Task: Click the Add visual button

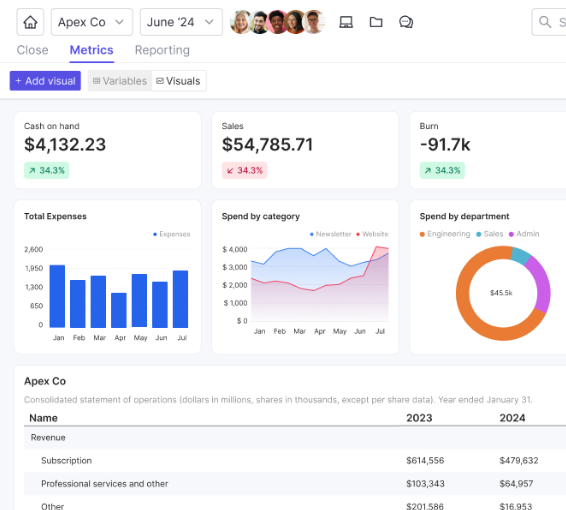Action: pyautogui.click(x=45, y=81)
